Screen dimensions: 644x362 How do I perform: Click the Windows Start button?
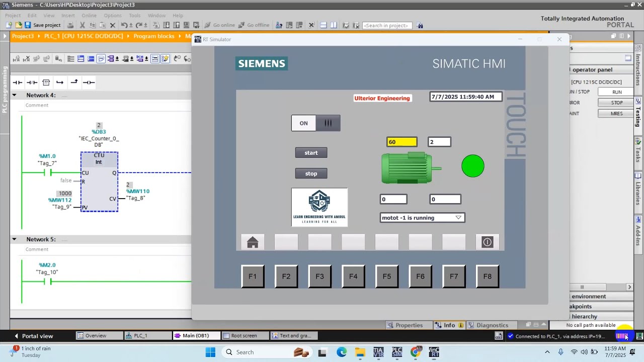coord(210,352)
